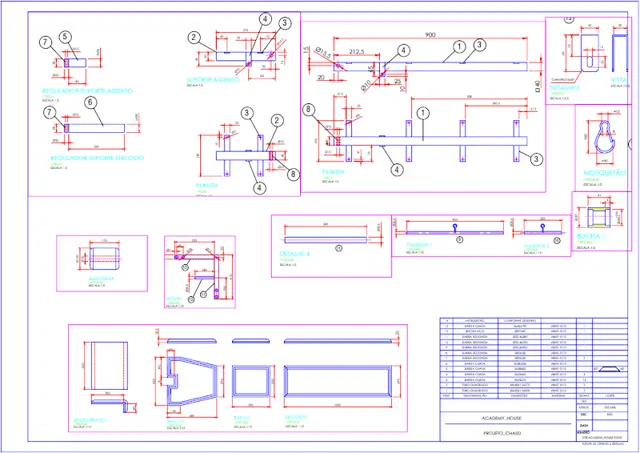Select the 212,5 dimension value
The width and height of the screenshot is (640, 453).
click(357, 51)
